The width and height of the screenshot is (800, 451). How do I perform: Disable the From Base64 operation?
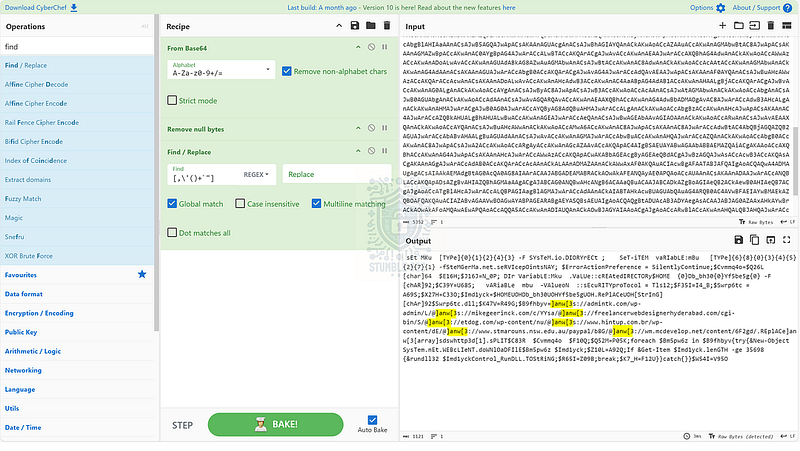coord(371,47)
